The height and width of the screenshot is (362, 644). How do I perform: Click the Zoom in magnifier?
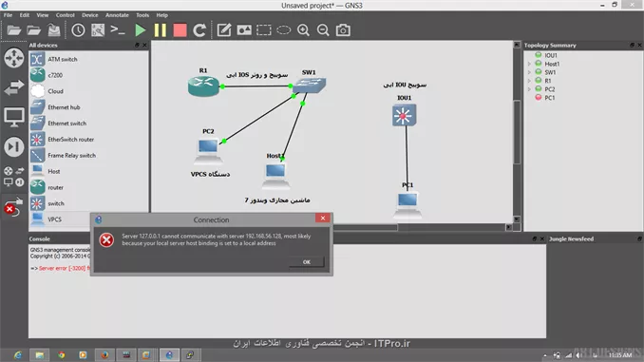pos(303,30)
